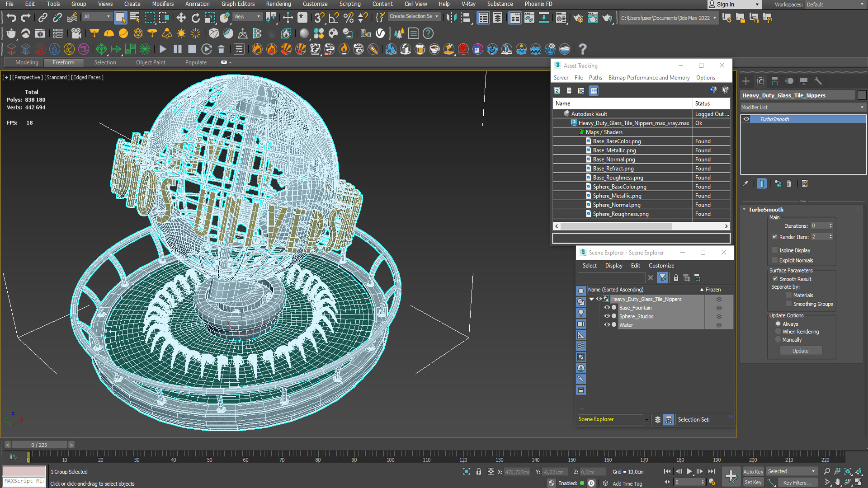The height and width of the screenshot is (488, 868).
Task: Toggle Percent Snap icon
Action: coord(349,18)
